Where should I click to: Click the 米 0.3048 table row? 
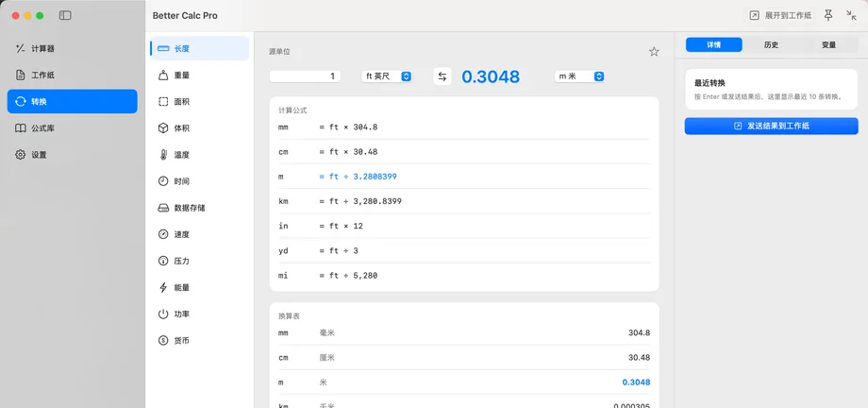pos(464,382)
